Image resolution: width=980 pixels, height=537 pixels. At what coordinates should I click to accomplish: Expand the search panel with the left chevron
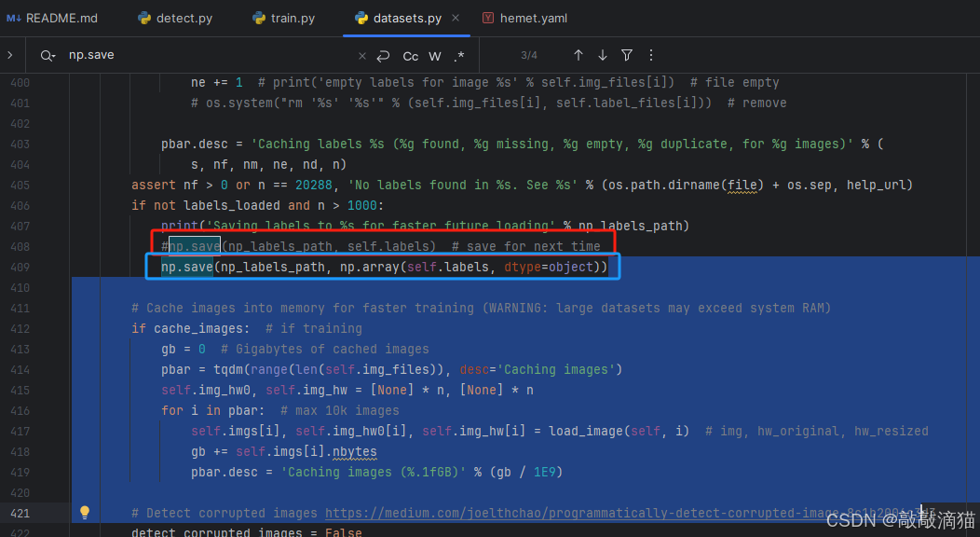(9, 54)
